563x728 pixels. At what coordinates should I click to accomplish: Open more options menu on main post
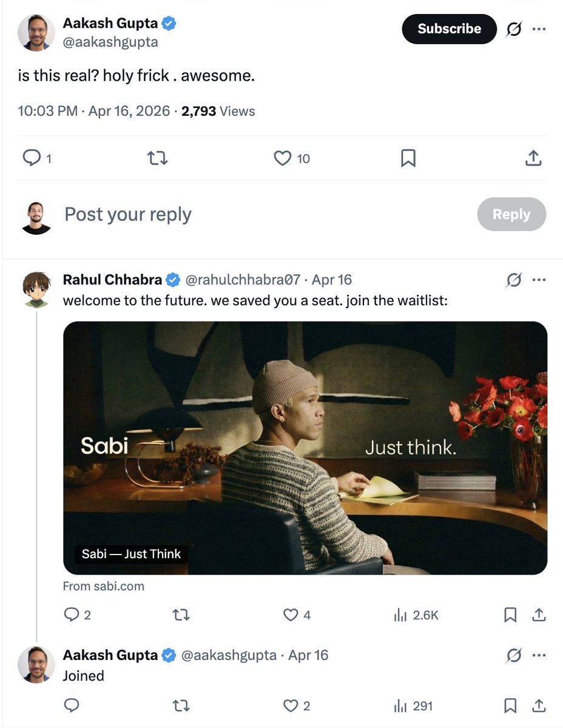[539, 29]
